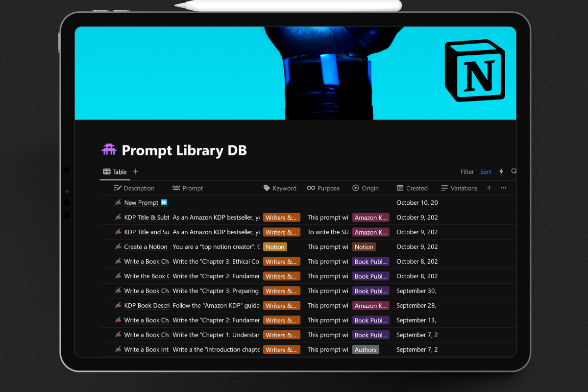Screen dimensions: 588x392
Task: Click "Write the "Chapter 3: Ethical Co" prompt cell
Action: click(216, 262)
